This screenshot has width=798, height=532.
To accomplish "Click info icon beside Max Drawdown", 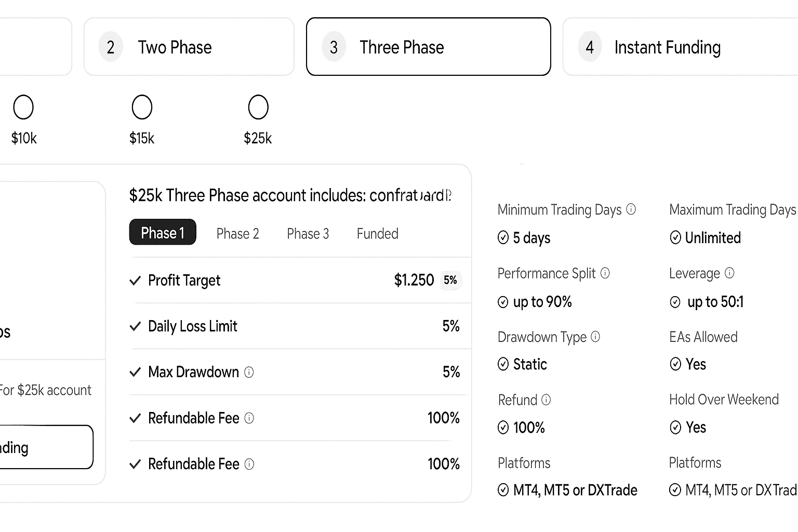I will click(249, 372).
